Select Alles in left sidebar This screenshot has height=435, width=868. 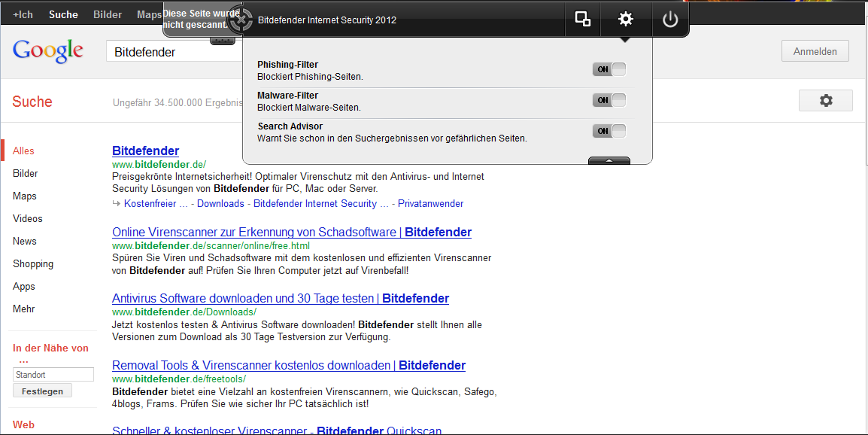(x=23, y=151)
